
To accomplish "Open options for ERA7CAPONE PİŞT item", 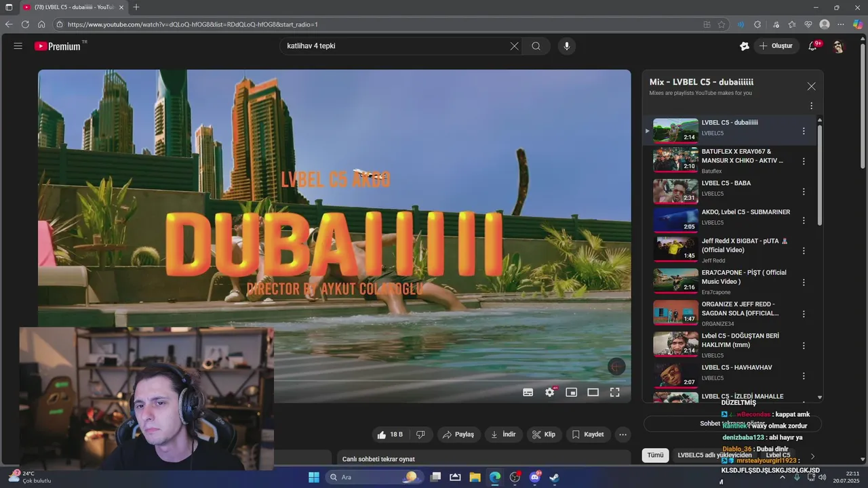I will click(x=804, y=283).
